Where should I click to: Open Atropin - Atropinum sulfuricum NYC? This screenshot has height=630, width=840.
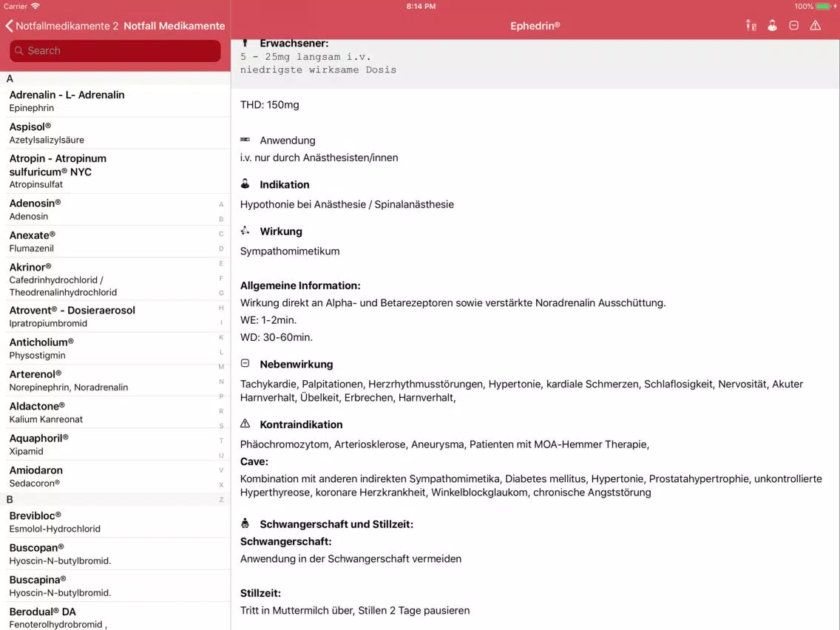click(115, 171)
